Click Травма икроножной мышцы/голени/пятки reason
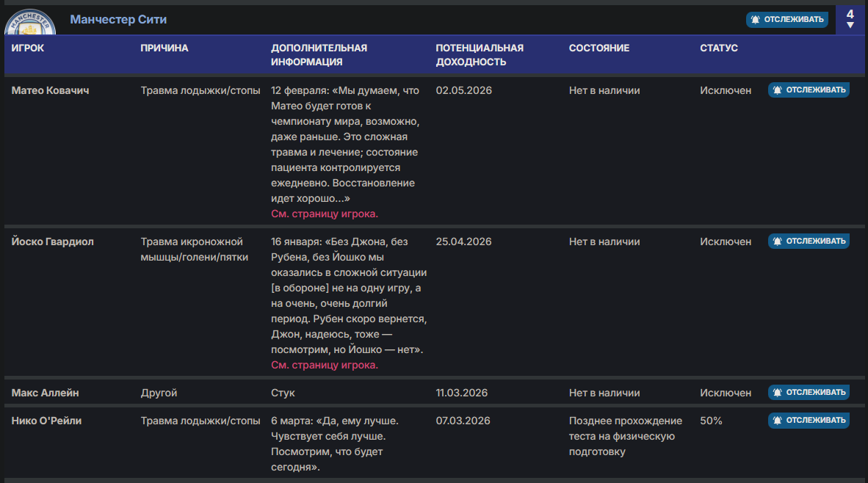This screenshot has height=483, width=868. (195, 250)
